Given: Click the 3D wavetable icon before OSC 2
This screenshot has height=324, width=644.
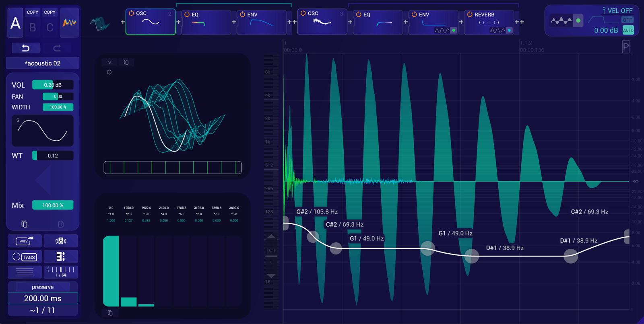Looking at the screenshot, I should (100, 23).
